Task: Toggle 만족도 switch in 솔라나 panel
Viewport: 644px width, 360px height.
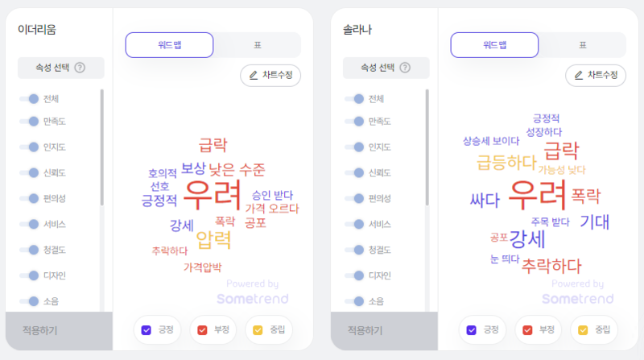Action: [x=354, y=122]
